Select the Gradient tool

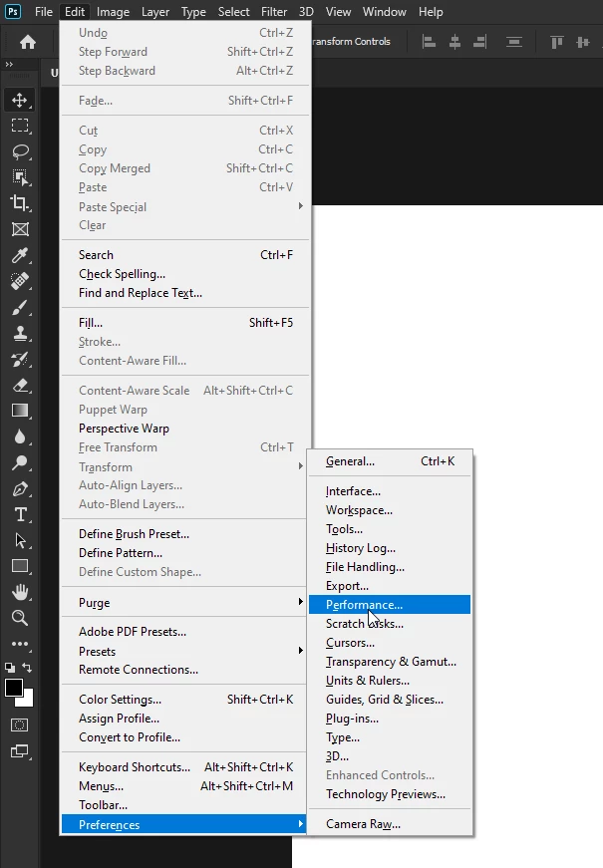[x=20, y=411]
